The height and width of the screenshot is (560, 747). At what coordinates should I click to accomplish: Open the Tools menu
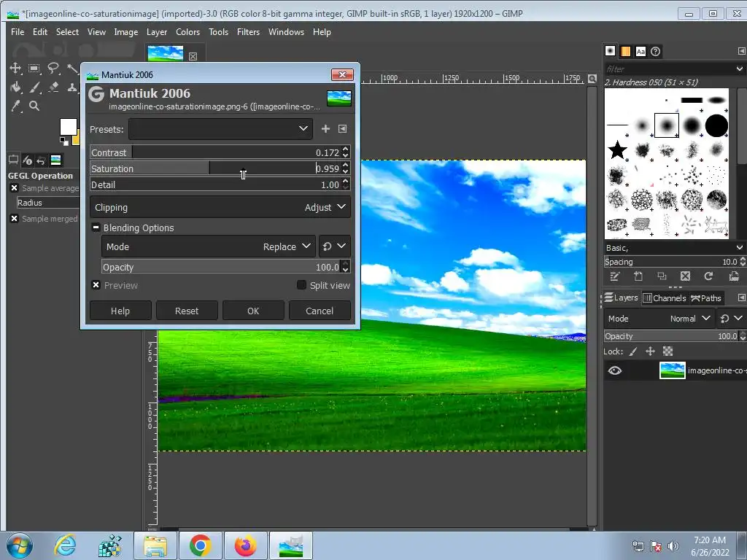[x=218, y=32]
